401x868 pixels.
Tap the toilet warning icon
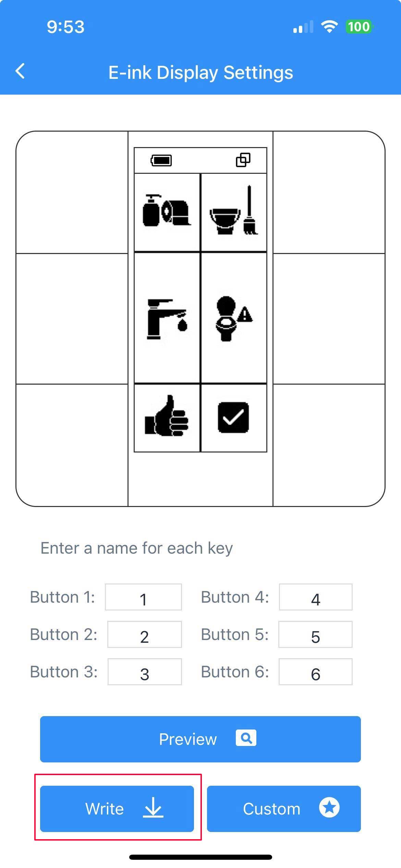234,319
